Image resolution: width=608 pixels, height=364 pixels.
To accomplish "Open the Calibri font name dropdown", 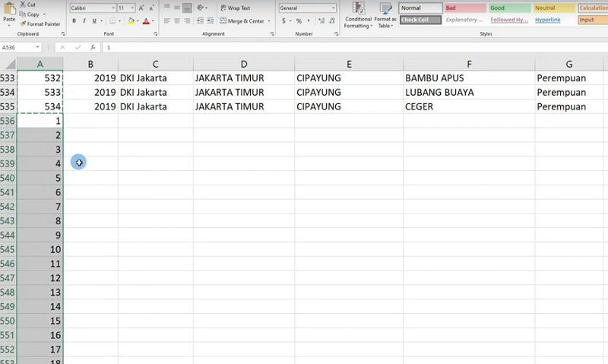I will [112, 8].
